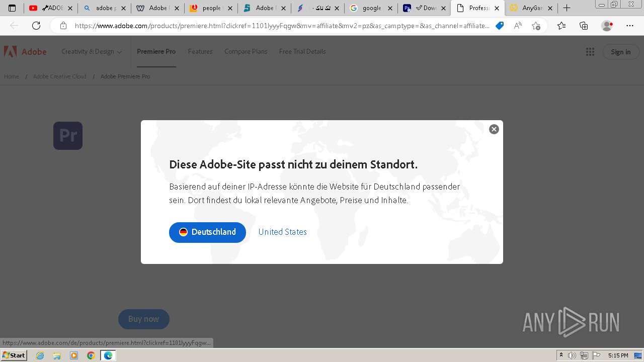Open the Adobe apps grid icon
The image size is (644, 362).
point(590,52)
